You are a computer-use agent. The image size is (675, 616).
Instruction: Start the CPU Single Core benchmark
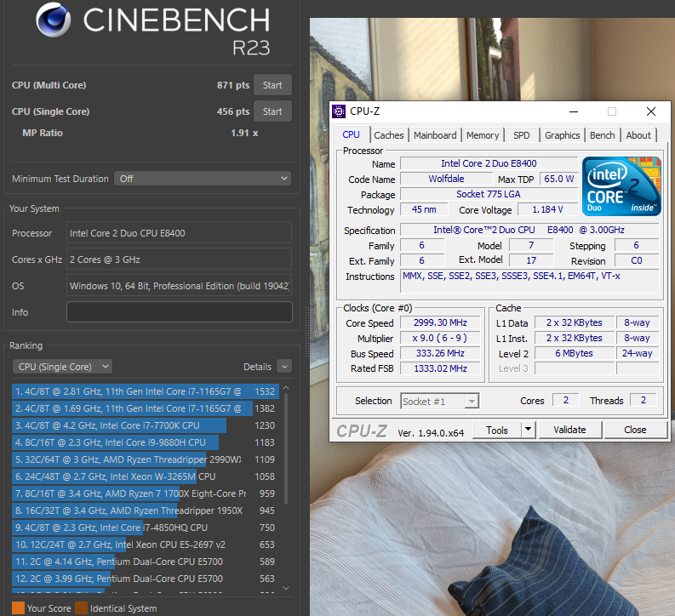pos(272,111)
